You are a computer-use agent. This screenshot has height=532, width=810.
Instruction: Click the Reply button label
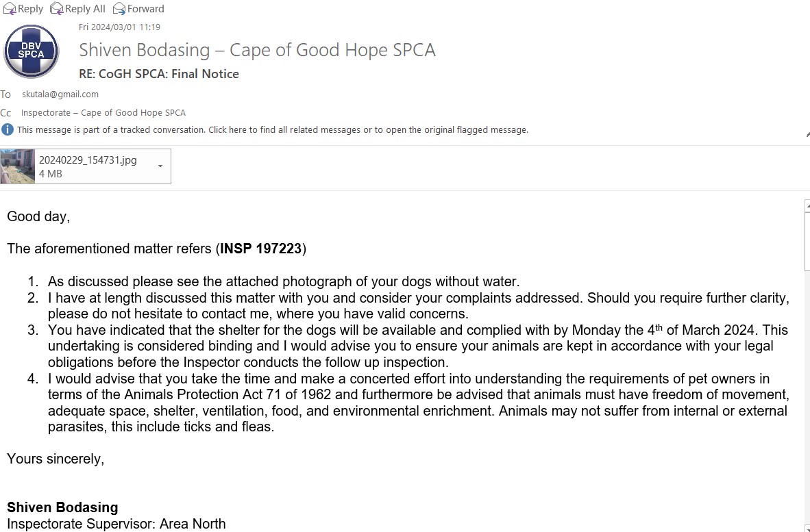30,9
